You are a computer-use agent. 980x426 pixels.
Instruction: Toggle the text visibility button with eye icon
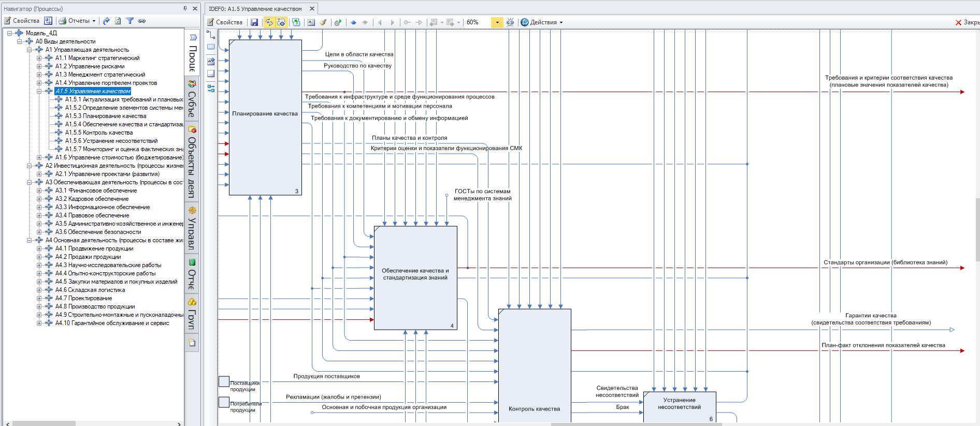coord(281,22)
